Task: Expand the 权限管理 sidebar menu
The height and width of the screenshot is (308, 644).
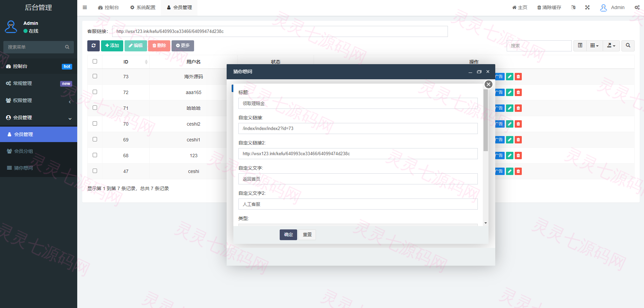Action: click(x=39, y=100)
